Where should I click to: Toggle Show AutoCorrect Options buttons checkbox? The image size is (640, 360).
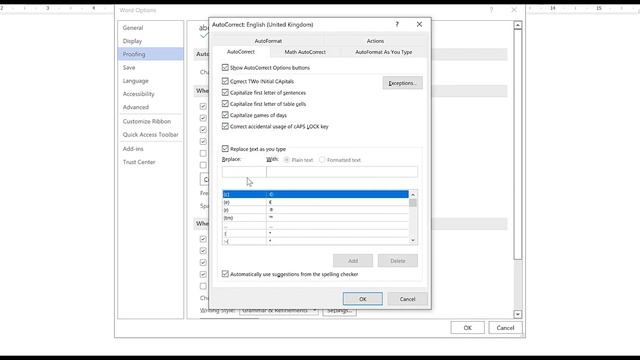coord(225,67)
